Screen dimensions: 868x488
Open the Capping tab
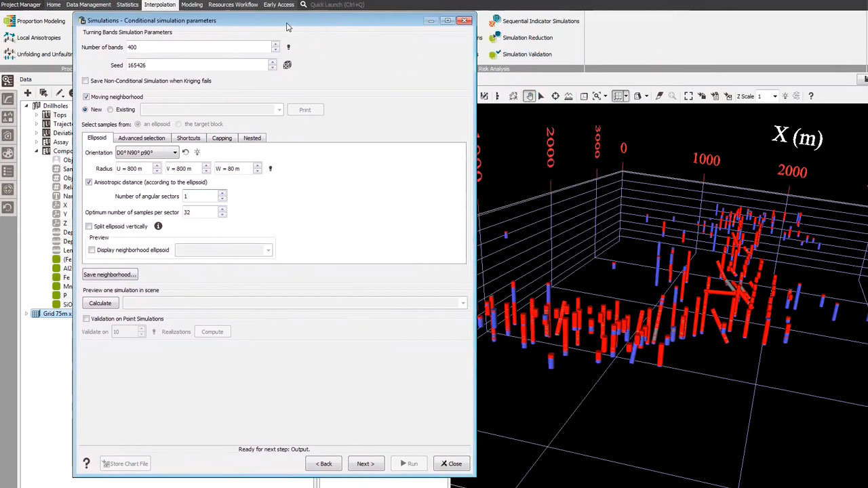click(x=222, y=138)
